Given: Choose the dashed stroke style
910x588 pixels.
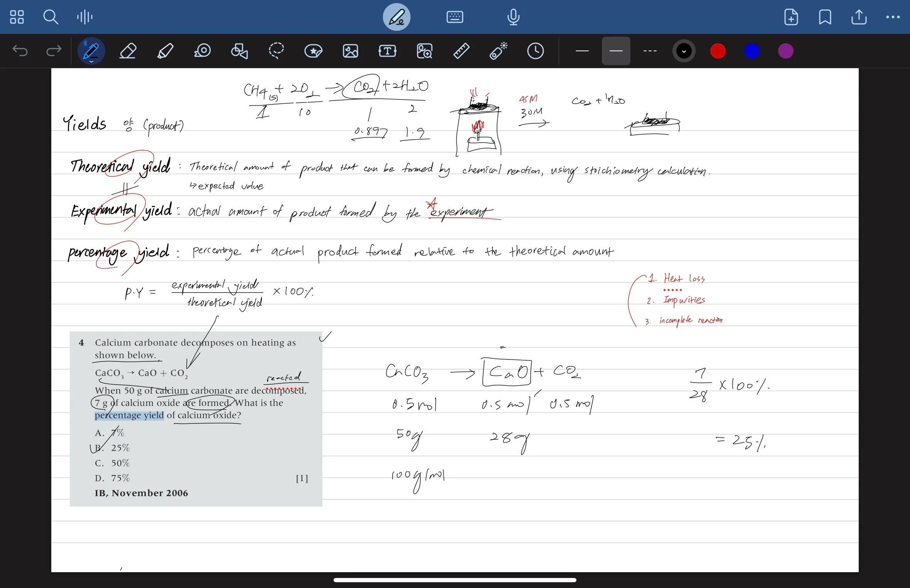Looking at the screenshot, I should pos(650,51).
